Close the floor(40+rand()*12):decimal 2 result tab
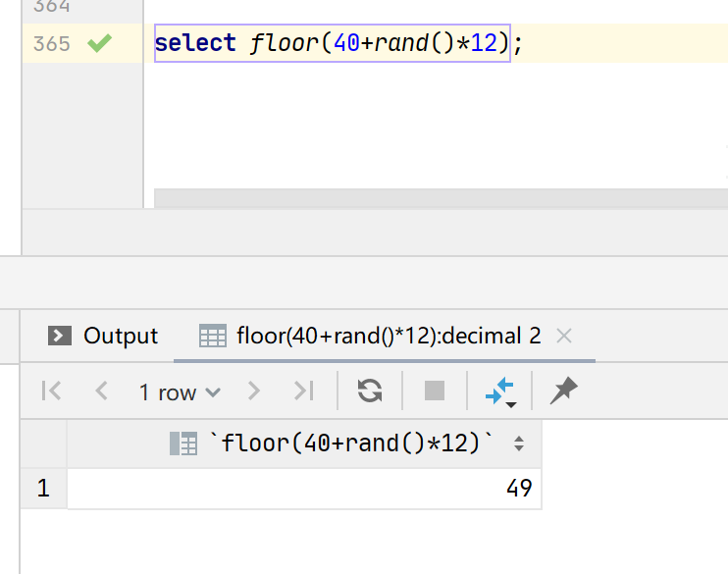Screen dimensions: 728x574 click(563, 336)
